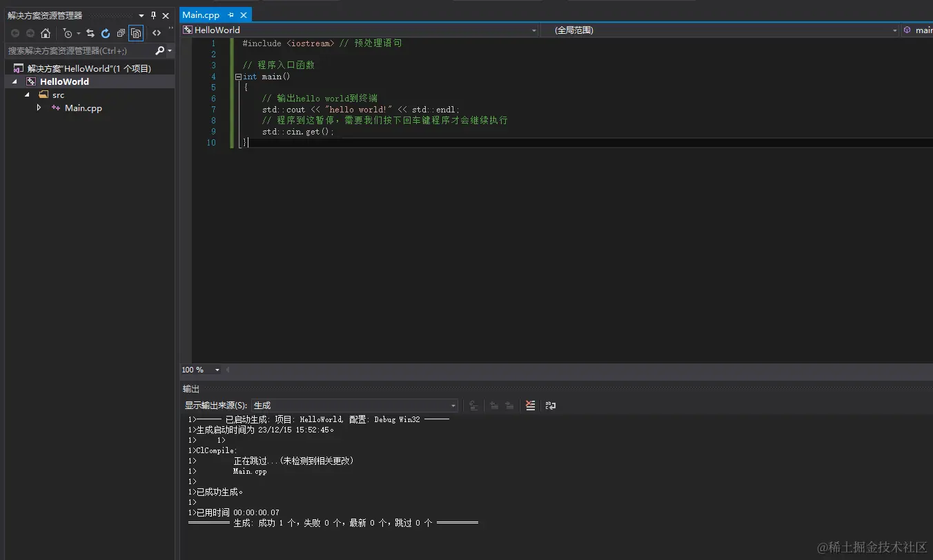Click the '已成功生成。' output line
The height and width of the screenshot is (560, 933).
point(216,492)
